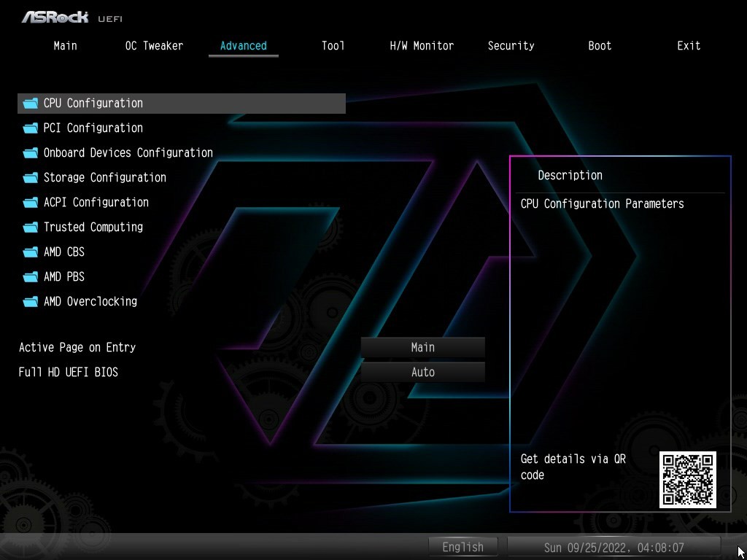
Task: Go to the H/W Monitor tab
Action: tap(422, 46)
